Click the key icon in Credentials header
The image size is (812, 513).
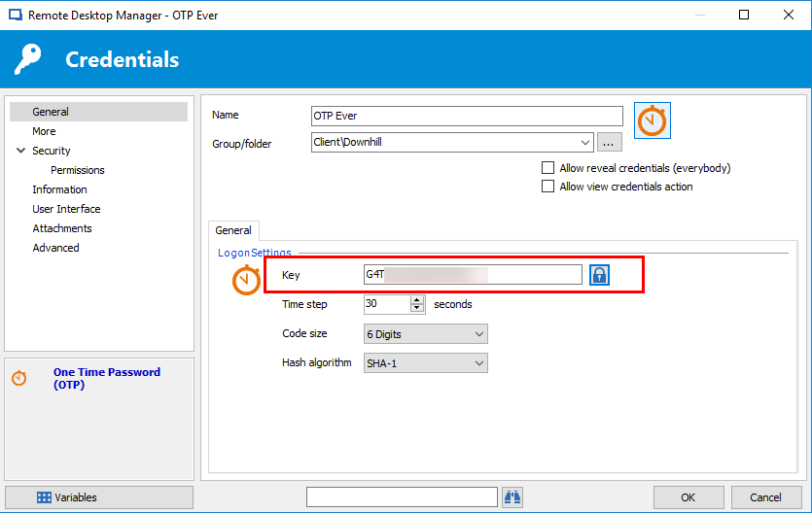tap(28, 59)
